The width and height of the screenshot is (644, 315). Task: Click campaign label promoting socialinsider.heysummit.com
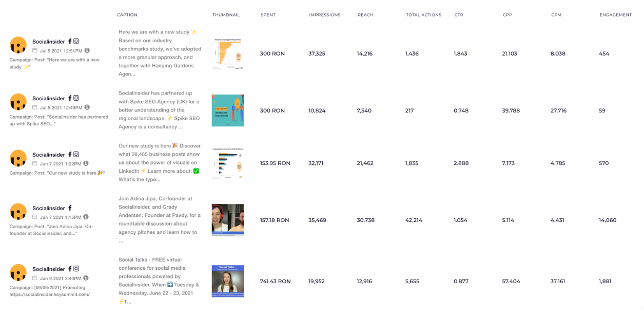(x=50, y=291)
